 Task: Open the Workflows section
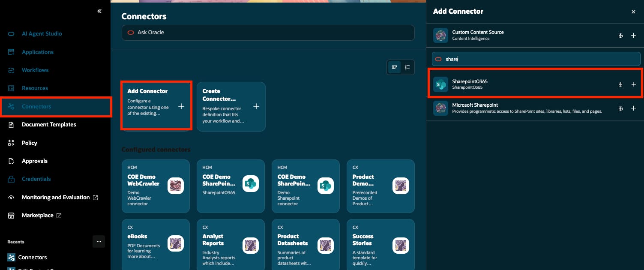35,70
